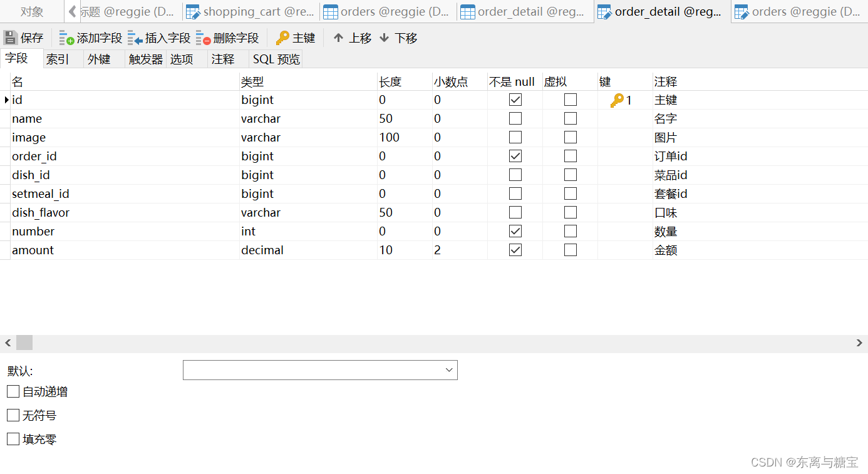
Task: Click the Primary Key (主键) key icon
Action: coord(282,38)
